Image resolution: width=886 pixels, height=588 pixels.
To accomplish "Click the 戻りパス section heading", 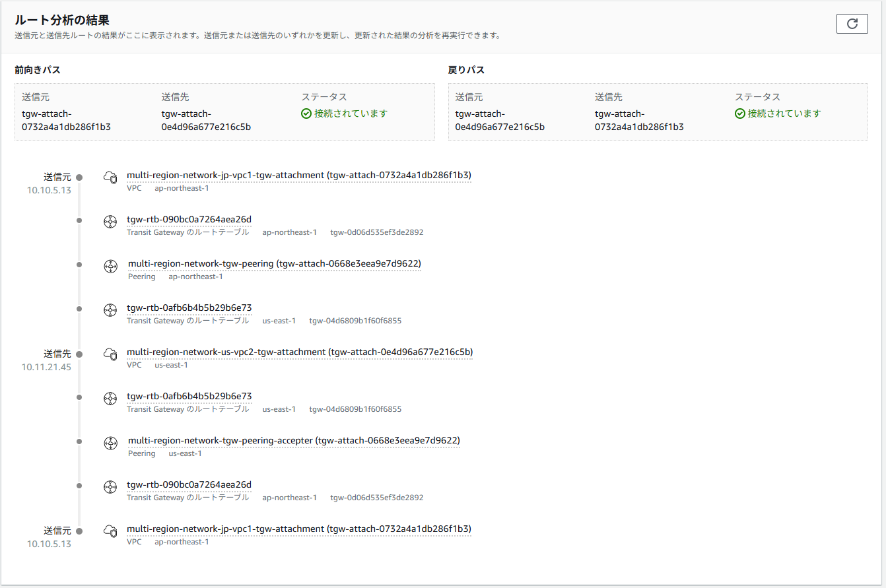I will [x=466, y=70].
